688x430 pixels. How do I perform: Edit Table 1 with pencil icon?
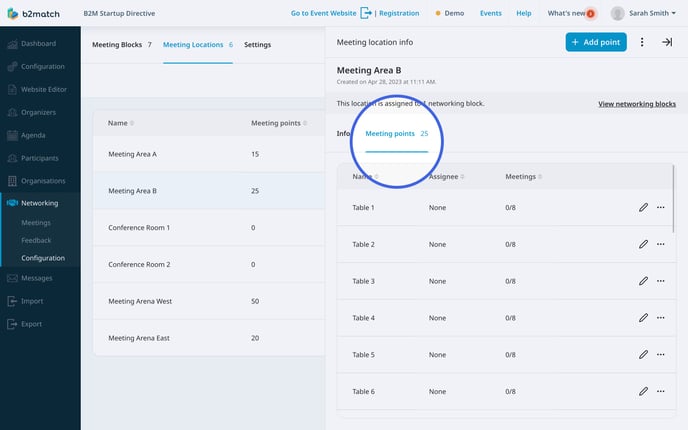(643, 208)
